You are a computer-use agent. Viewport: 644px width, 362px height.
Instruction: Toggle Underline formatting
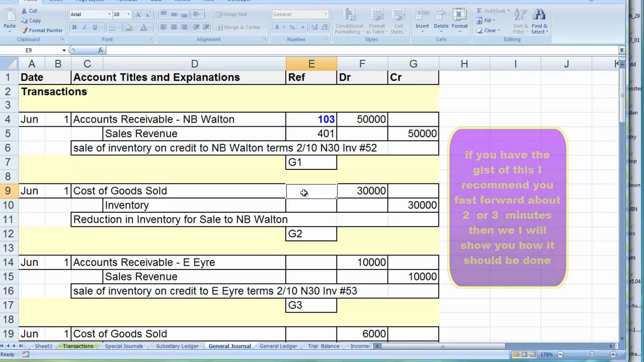94,28
